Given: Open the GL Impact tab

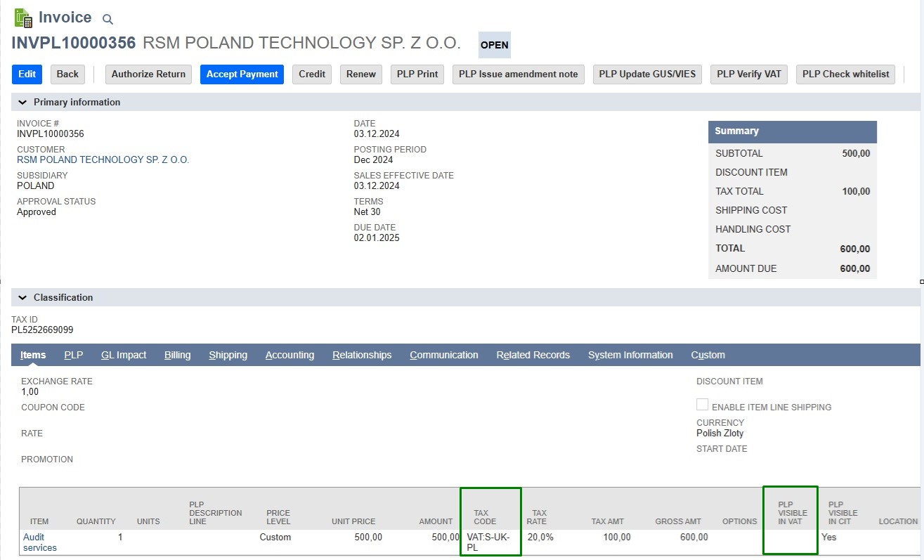Looking at the screenshot, I should point(124,355).
